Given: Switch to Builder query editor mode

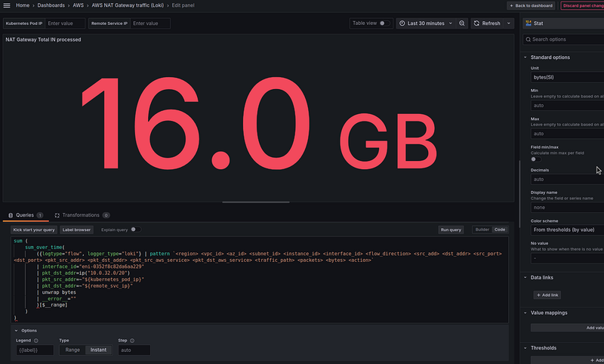Looking at the screenshot, I should [x=482, y=230].
